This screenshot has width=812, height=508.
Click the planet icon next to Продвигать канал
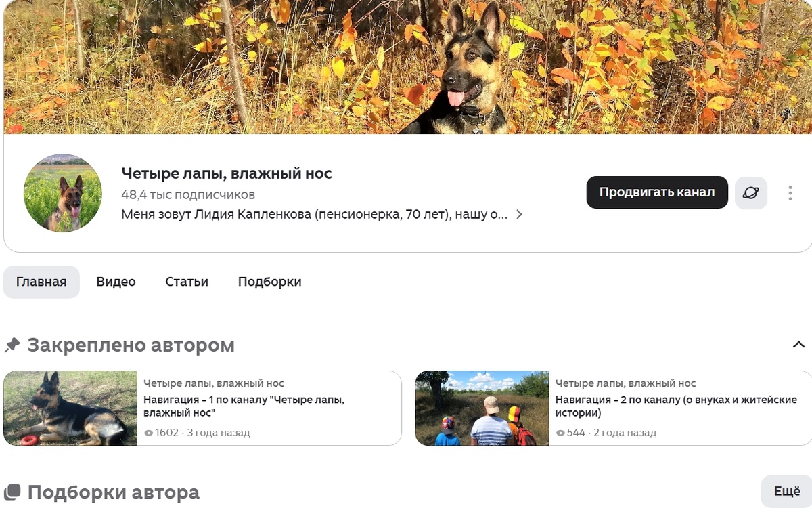[x=751, y=192]
